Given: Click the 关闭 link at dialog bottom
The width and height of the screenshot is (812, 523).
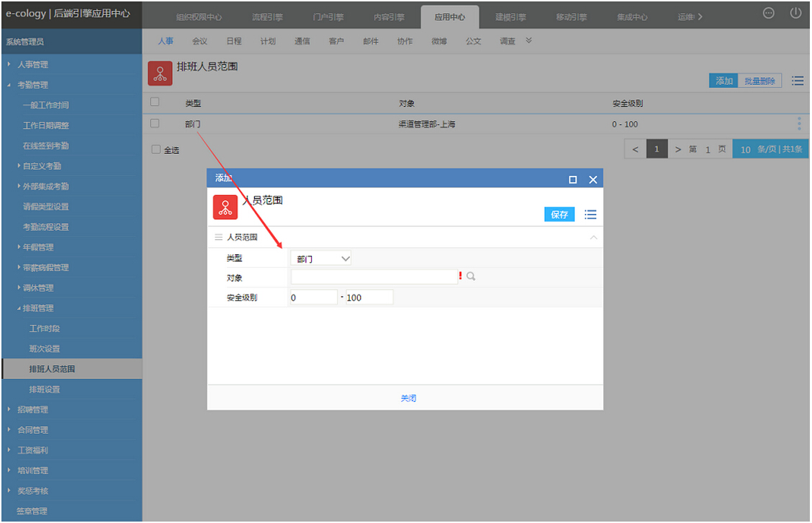Looking at the screenshot, I should [408, 398].
